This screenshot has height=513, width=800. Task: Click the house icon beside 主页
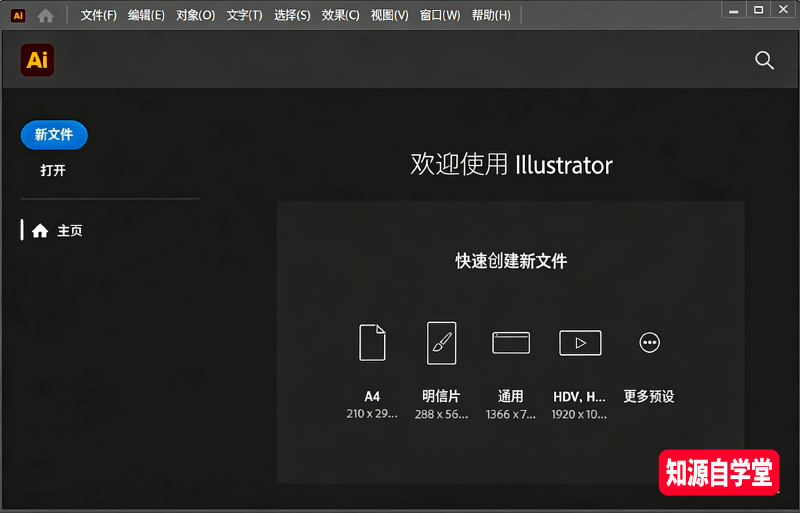40,231
